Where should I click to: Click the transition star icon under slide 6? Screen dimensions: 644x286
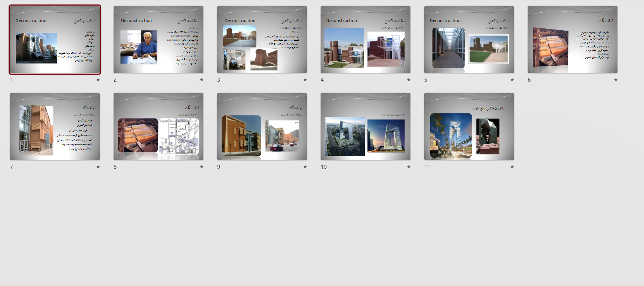click(x=616, y=80)
